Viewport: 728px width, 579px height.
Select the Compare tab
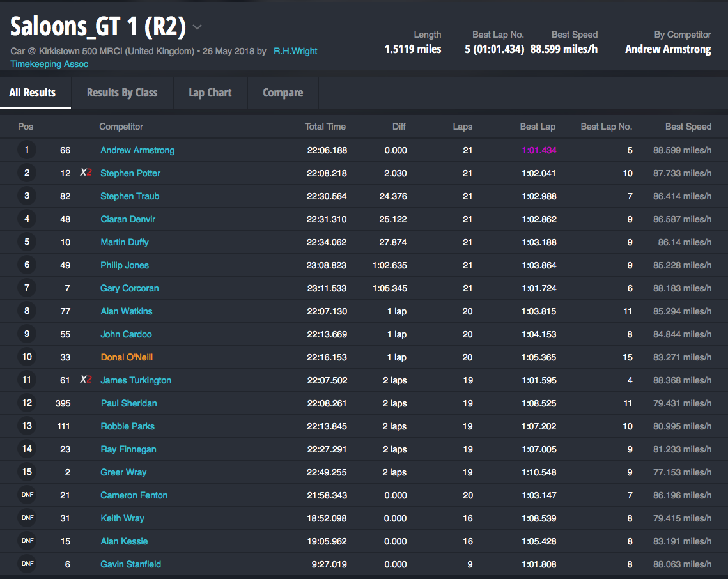283,93
